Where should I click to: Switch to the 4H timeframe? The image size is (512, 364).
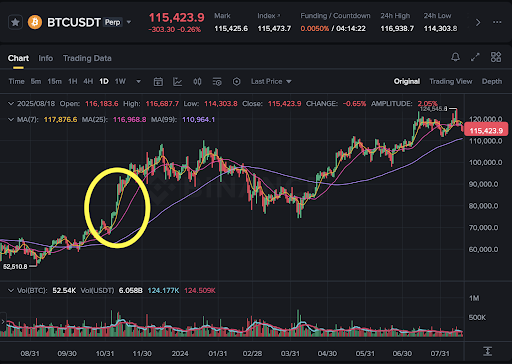(x=88, y=82)
